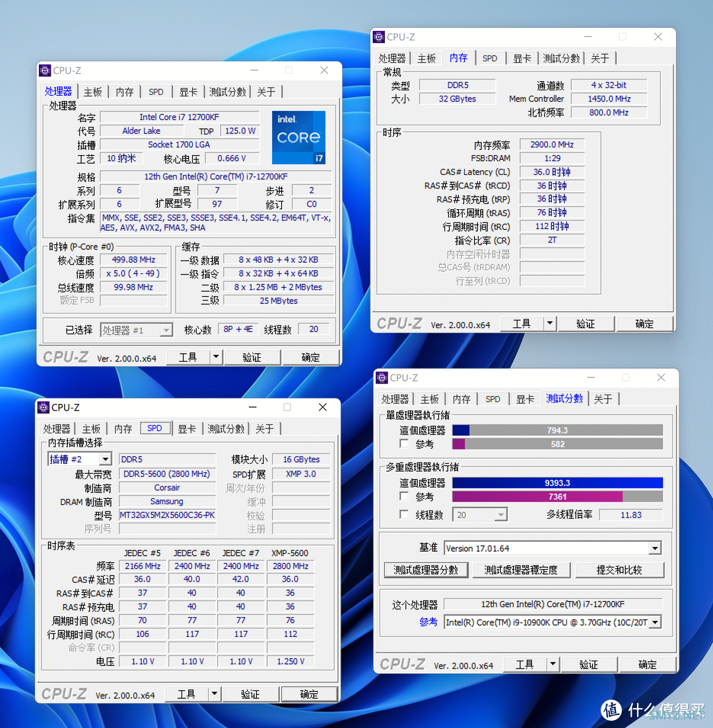Tick the 參考 checkbox under multi thread
This screenshot has height=728, width=713.
click(x=404, y=497)
